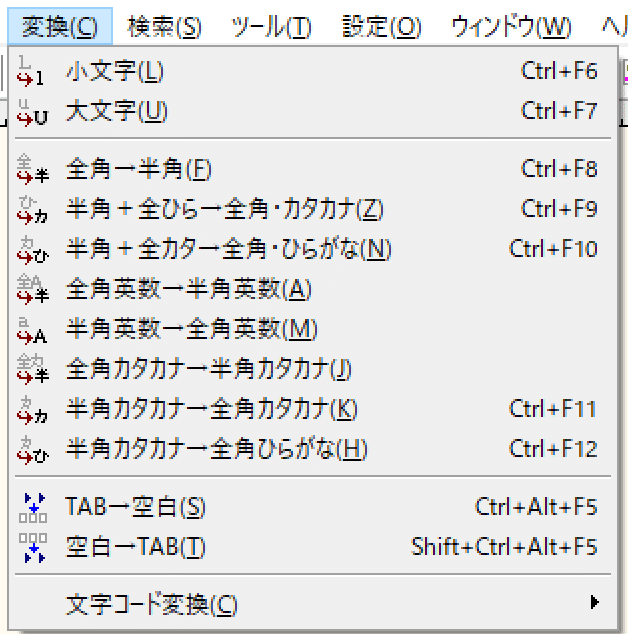628x634 pixels.
Task: Click icon beside 半角カタカナ→全角ひらがな
Action: point(32,450)
